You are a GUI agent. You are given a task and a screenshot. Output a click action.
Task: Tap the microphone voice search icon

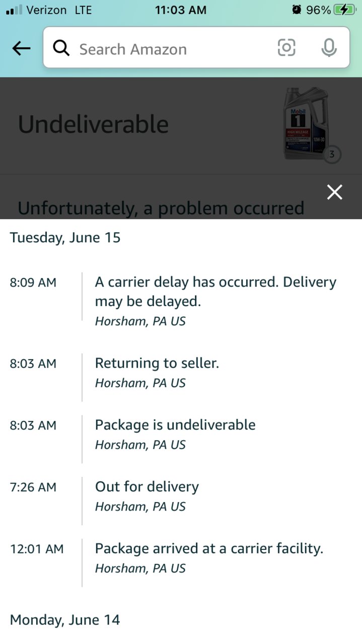click(x=329, y=48)
